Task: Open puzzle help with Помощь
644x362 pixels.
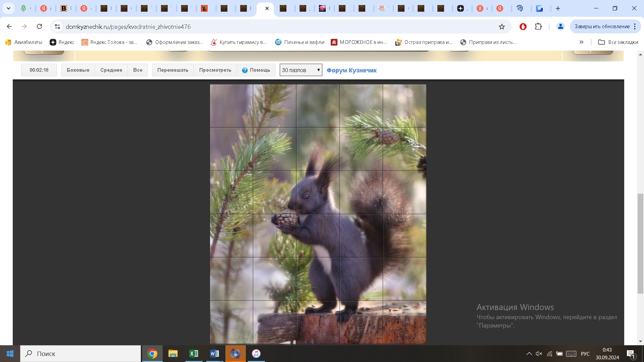Action: tap(256, 70)
